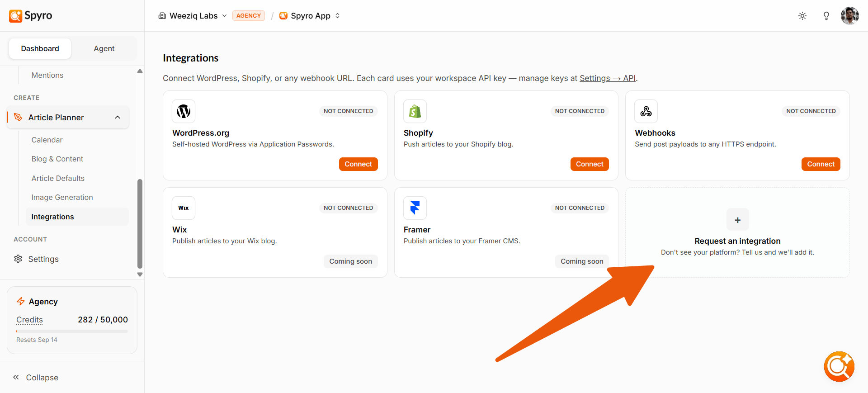Click the Integrations page heading
Viewport: 868px width, 393px height.
(191, 58)
